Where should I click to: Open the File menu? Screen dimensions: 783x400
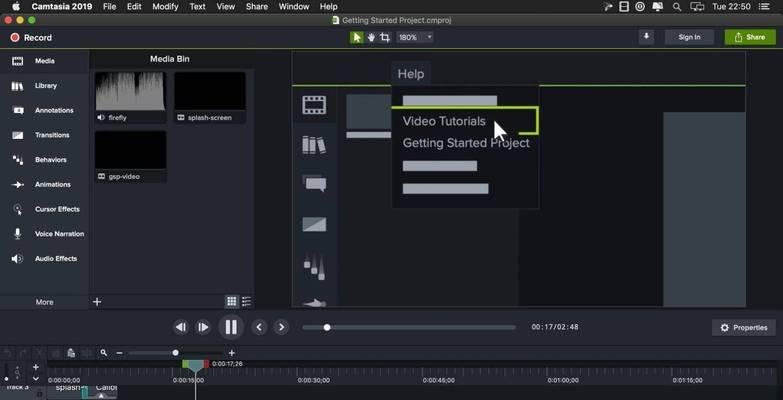tap(109, 6)
